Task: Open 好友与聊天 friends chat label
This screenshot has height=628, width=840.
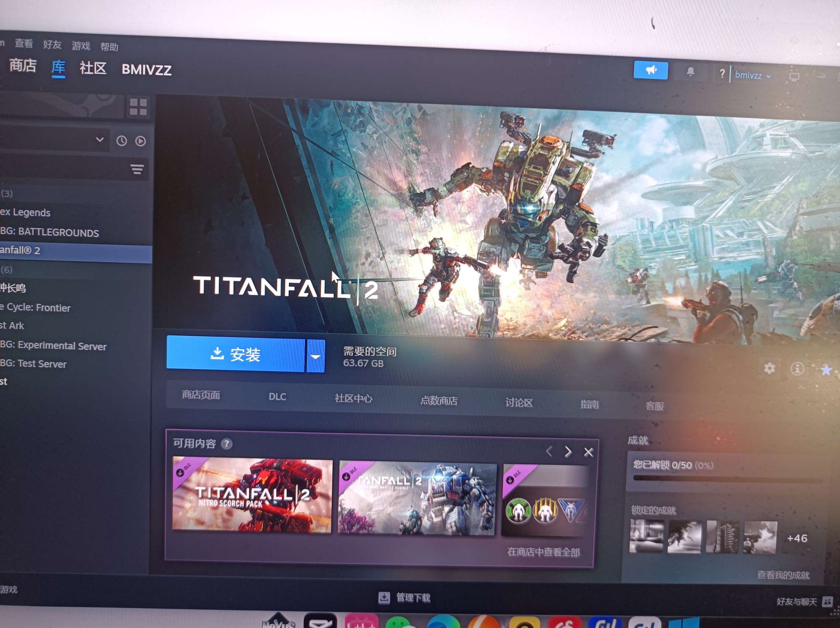Action: coord(796,602)
